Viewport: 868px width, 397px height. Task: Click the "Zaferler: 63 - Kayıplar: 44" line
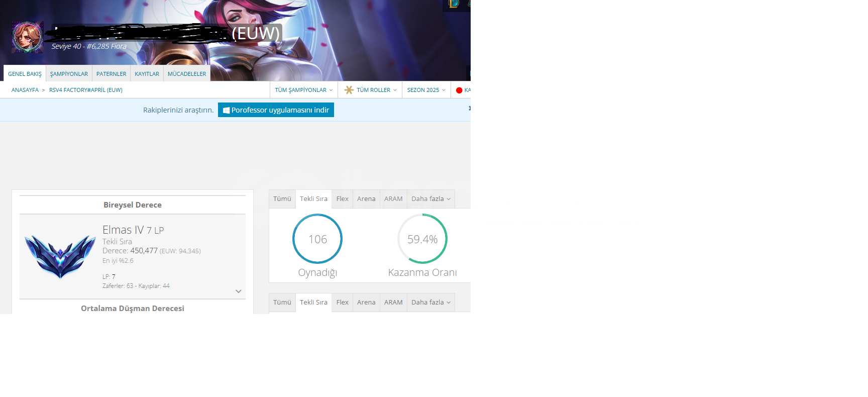(136, 286)
